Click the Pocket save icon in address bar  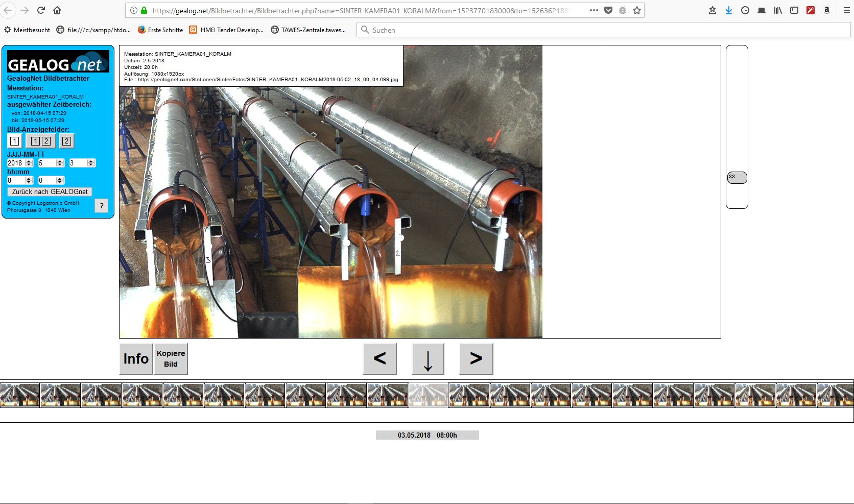608,10
